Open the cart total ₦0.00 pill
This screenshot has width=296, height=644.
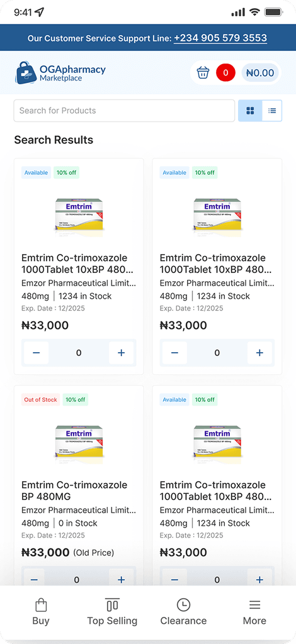pyautogui.click(x=260, y=73)
